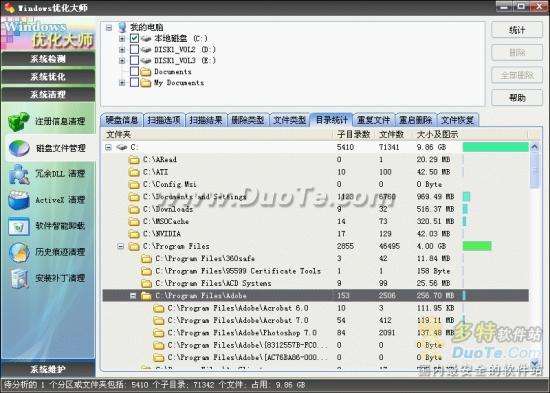550x393 pixels.
Task: Enable the My Documents checkbox
Action: click(x=134, y=82)
